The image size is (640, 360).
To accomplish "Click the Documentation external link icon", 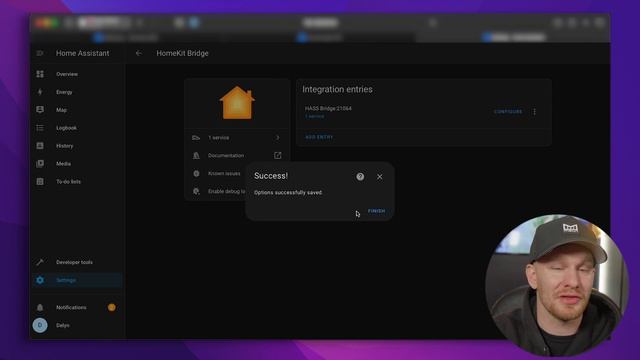I will click(278, 156).
